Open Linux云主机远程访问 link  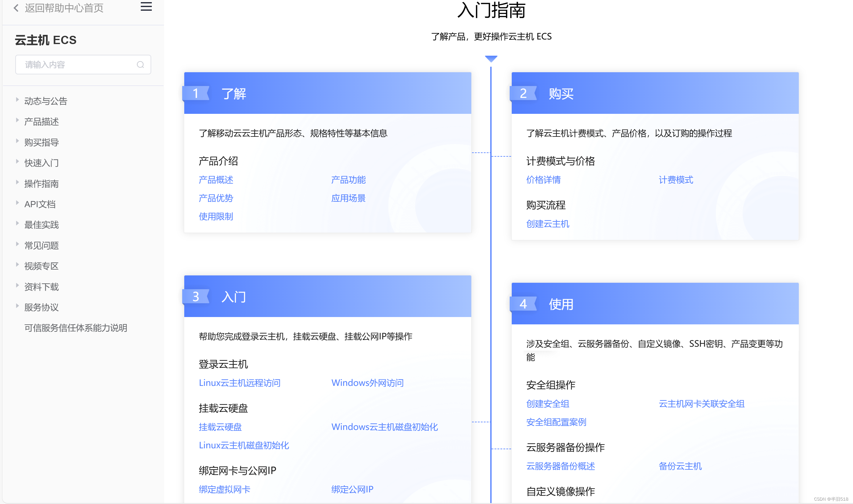pos(239,383)
